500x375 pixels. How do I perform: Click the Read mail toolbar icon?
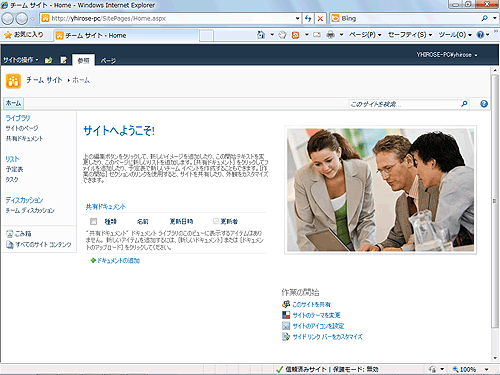[317, 35]
